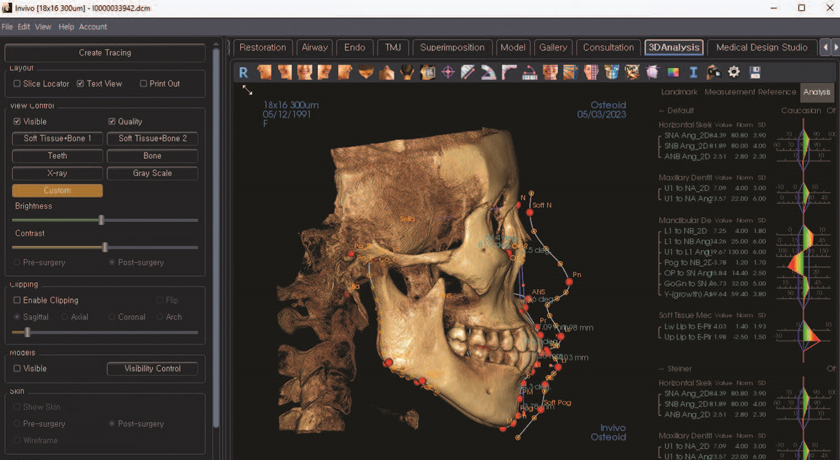Click the blue I information icon

[x=693, y=72]
